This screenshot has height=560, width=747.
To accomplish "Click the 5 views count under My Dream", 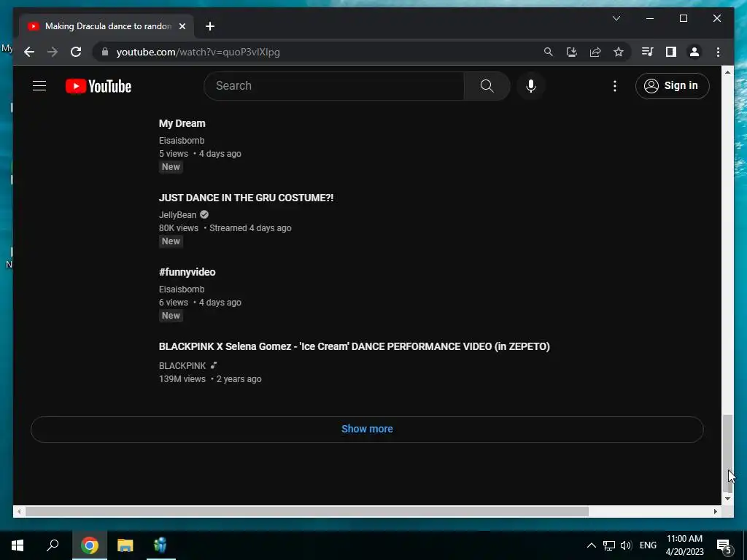I will point(174,154).
